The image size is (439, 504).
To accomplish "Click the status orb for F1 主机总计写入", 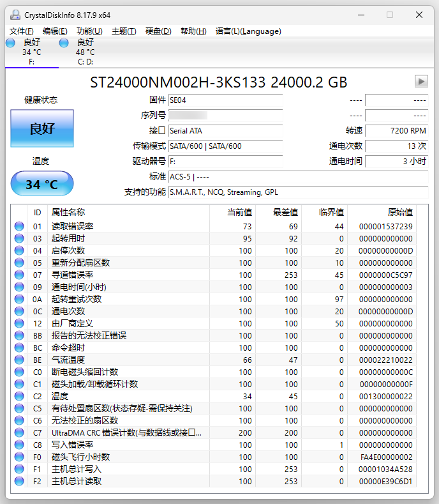I will pos(19,469).
